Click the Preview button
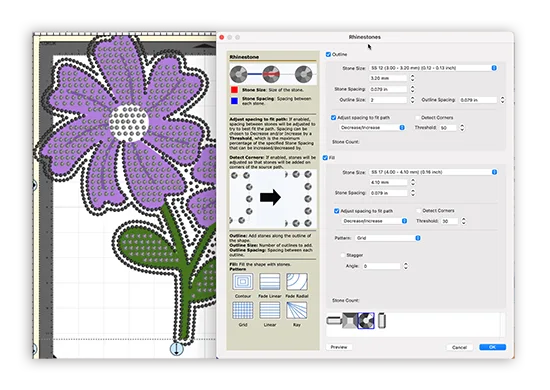 (339, 347)
